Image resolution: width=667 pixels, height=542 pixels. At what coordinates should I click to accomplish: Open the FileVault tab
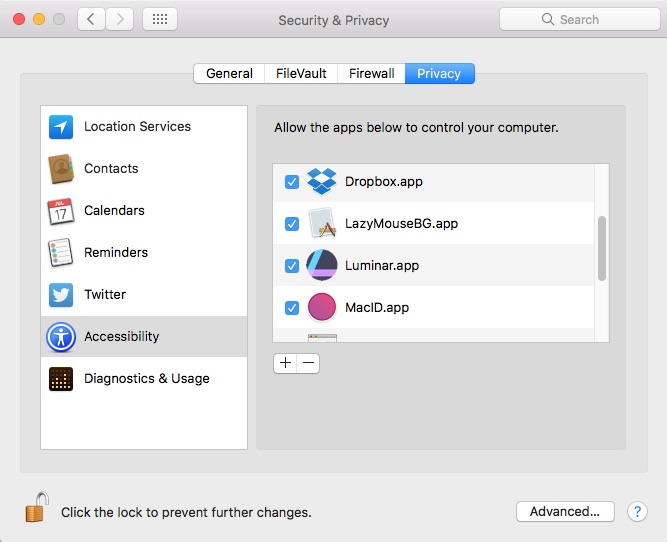[x=301, y=74]
